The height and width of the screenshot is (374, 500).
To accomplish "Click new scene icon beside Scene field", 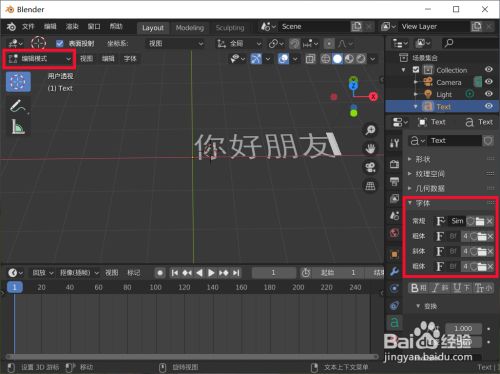I will (357, 27).
